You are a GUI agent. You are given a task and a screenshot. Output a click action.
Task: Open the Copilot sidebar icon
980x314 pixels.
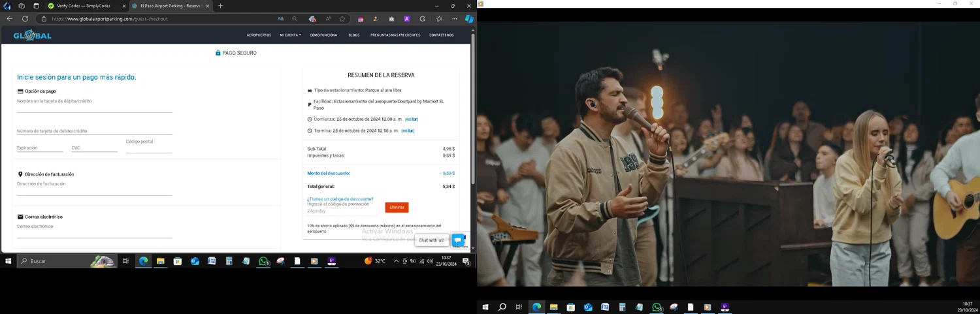[468, 19]
